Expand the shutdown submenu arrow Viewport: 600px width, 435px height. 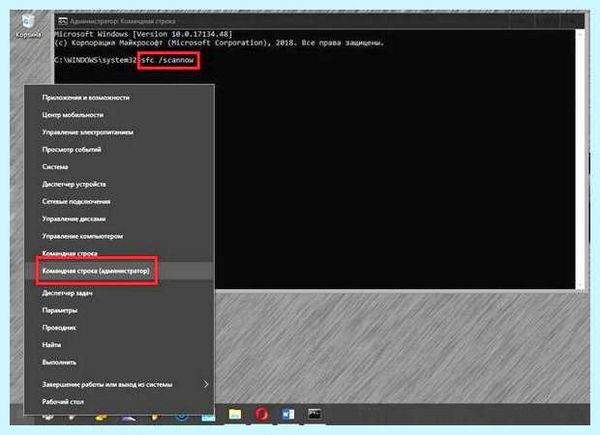[x=206, y=384]
